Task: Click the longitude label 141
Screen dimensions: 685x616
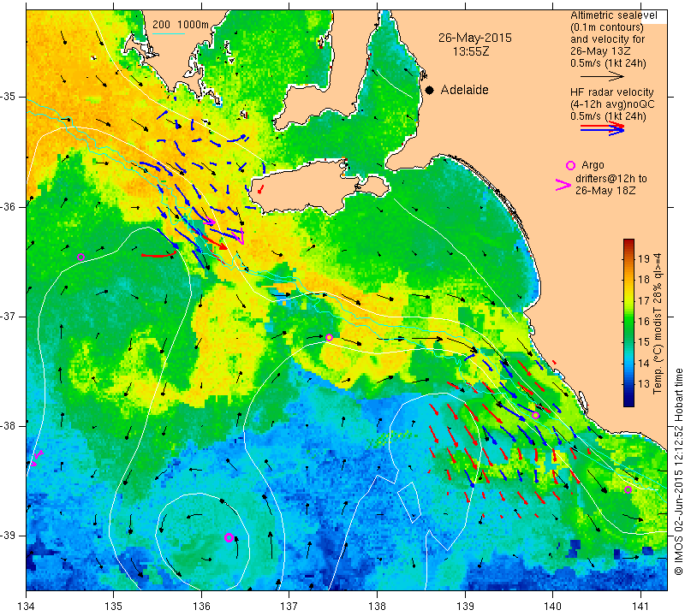Action: pyautogui.click(x=640, y=606)
